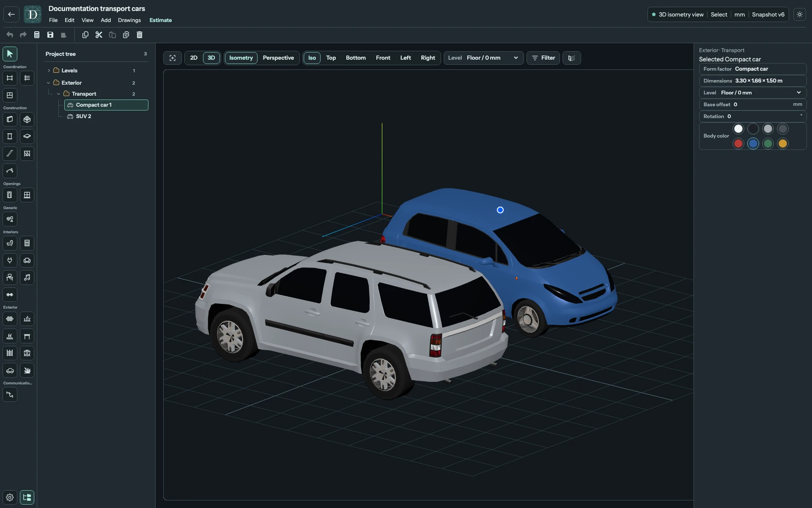Click the save floppy disk icon
The image size is (812, 508).
(x=50, y=35)
